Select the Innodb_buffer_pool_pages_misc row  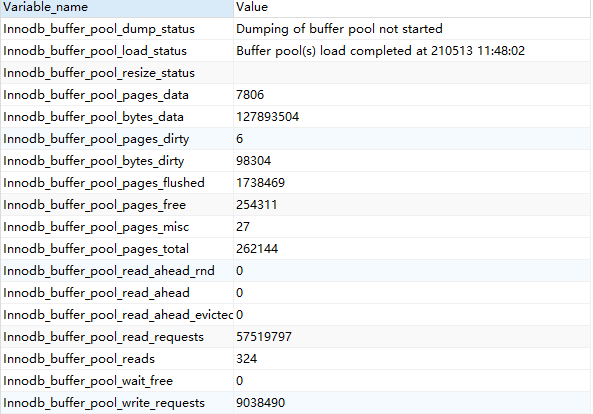click(295, 226)
